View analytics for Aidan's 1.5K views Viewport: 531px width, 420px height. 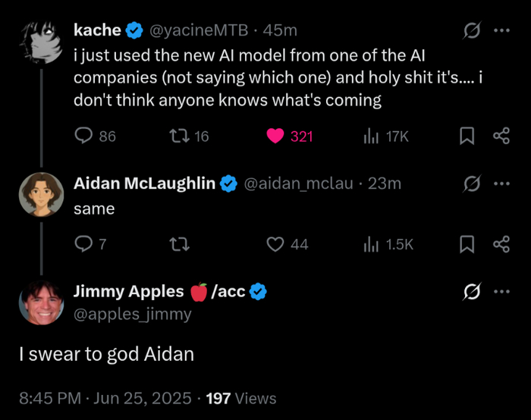click(372, 244)
